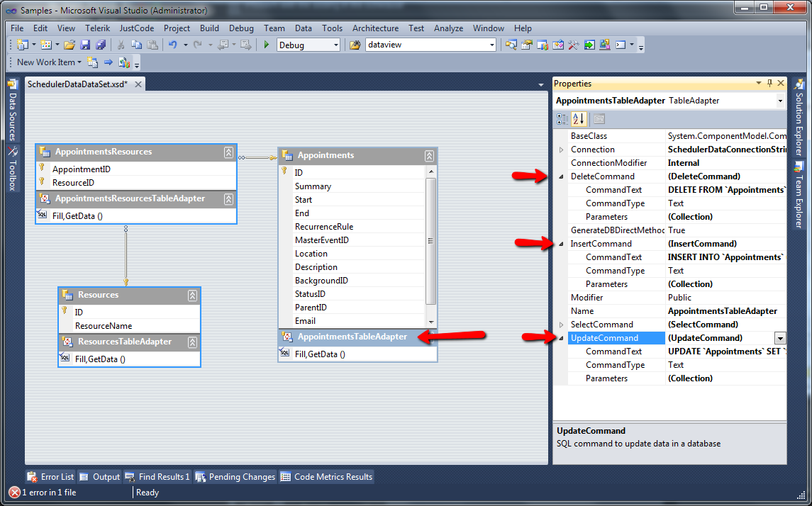Open the Find Results 1 tab
This screenshot has width=812, height=506.
pos(157,476)
